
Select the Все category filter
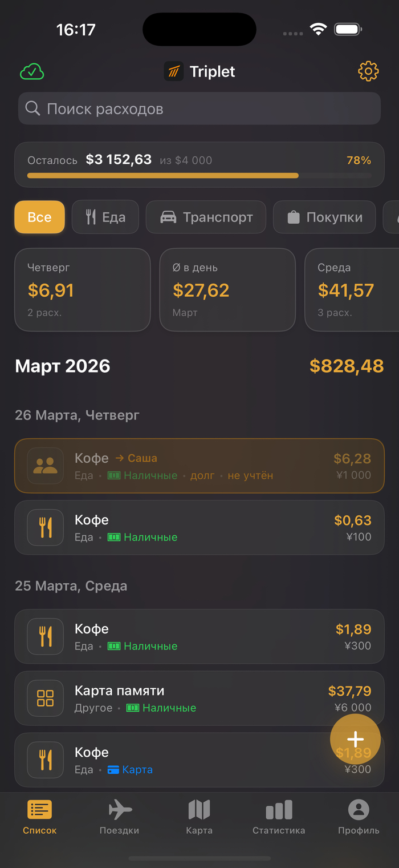click(x=39, y=217)
